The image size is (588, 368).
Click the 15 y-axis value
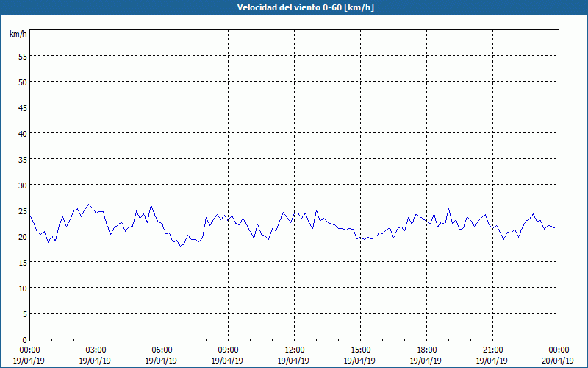23,263
